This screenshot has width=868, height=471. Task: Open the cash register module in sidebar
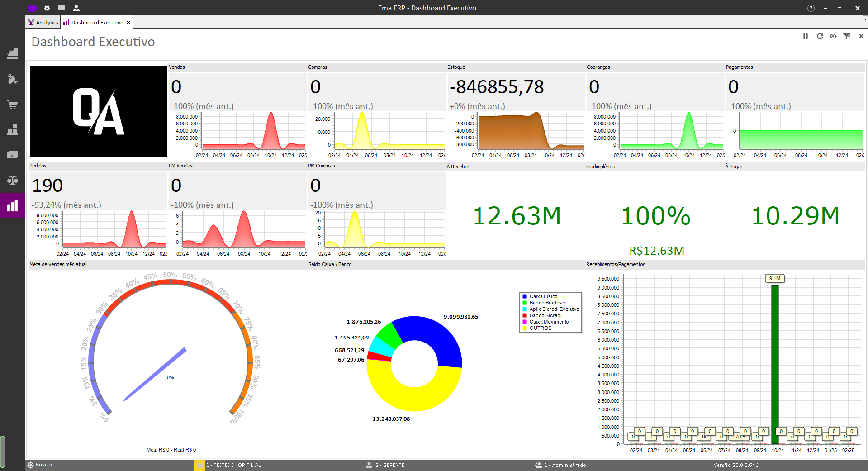(13, 54)
